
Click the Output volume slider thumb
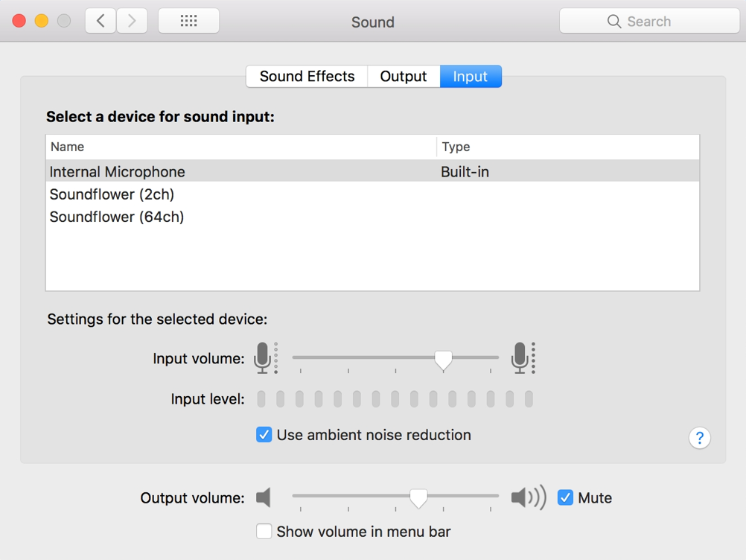tap(419, 498)
